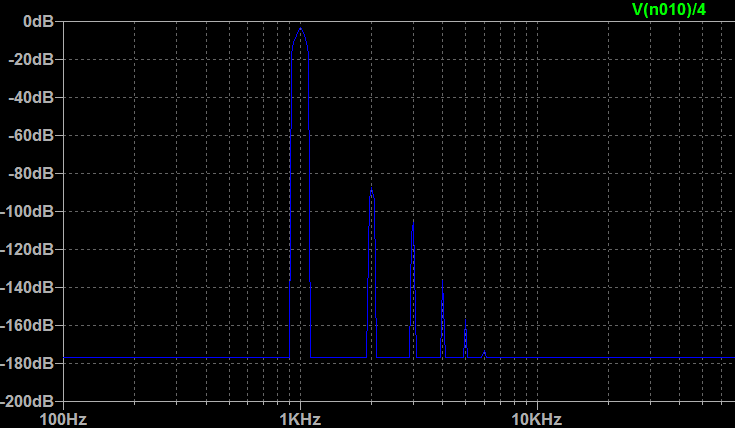Click the -40dB axis label
Screen dimensions: 735x428
coord(31,98)
